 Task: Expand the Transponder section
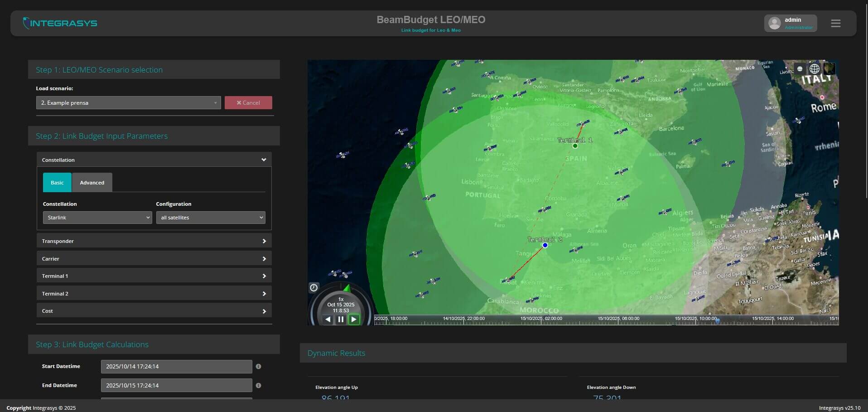pyautogui.click(x=154, y=241)
